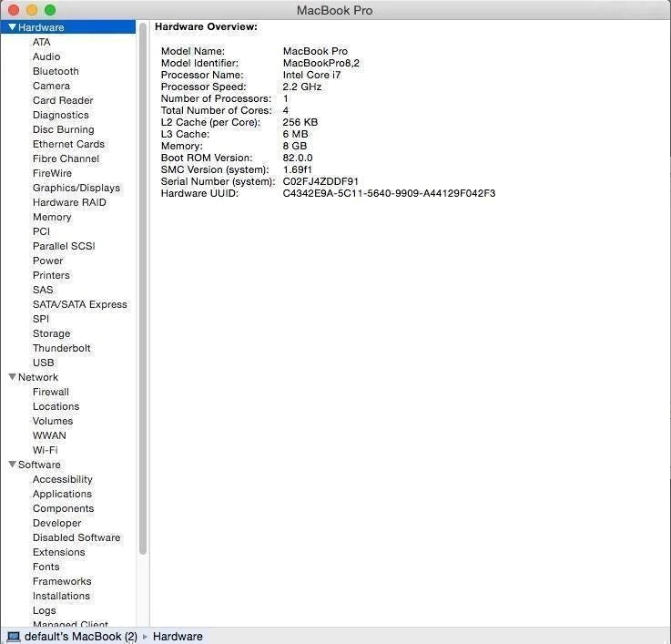
Task: Open the Graphics/Displays entry
Action: click(76, 188)
